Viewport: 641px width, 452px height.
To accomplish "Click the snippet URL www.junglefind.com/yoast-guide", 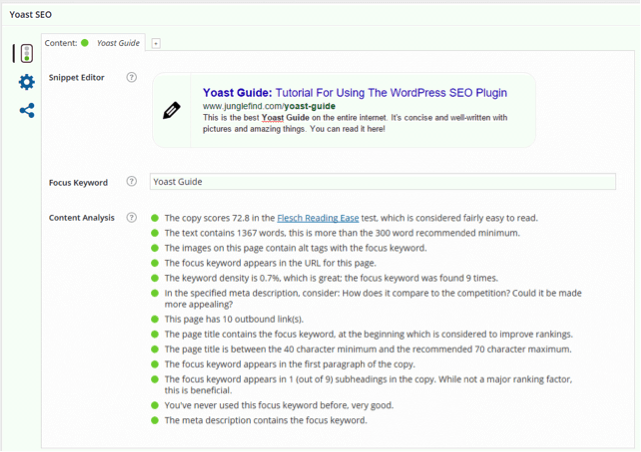I will point(268,106).
